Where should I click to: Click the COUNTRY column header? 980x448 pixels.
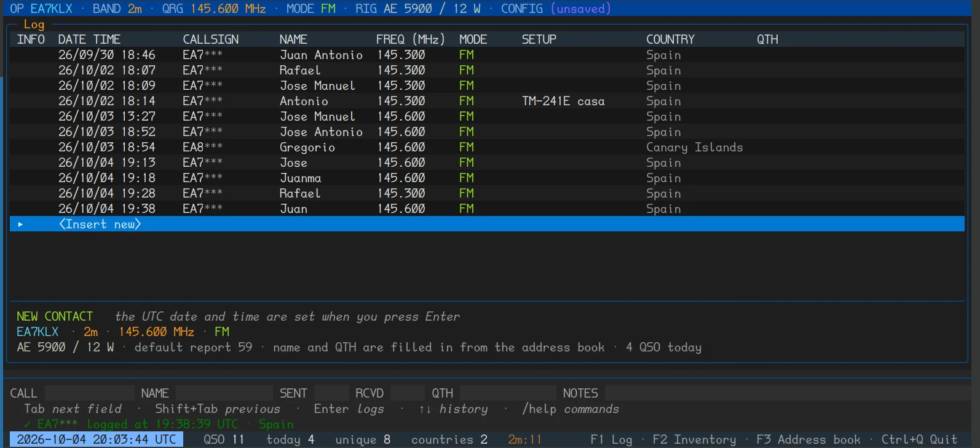click(x=670, y=39)
